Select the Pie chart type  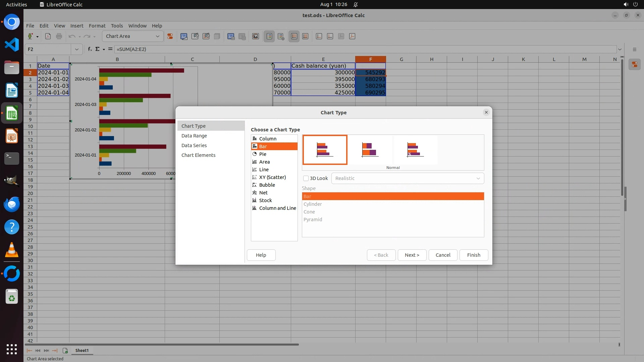pos(263,154)
